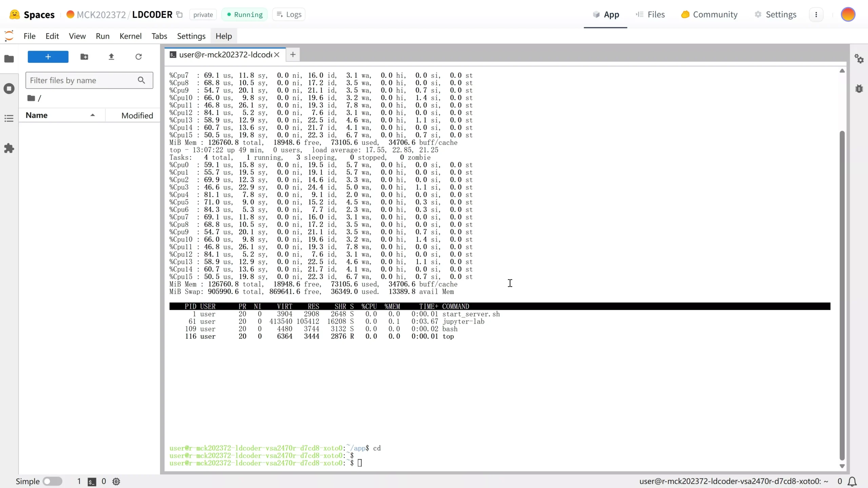Open the user profile avatar
Image resolution: width=868 pixels, height=488 pixels.
(848, 15)
